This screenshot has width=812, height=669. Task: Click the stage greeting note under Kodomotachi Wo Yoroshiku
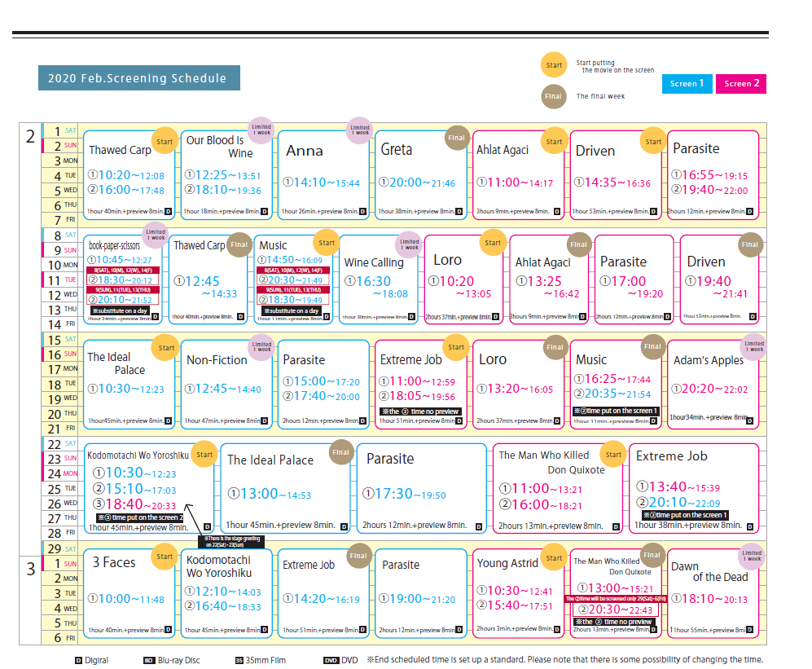(x=231, y=542)
